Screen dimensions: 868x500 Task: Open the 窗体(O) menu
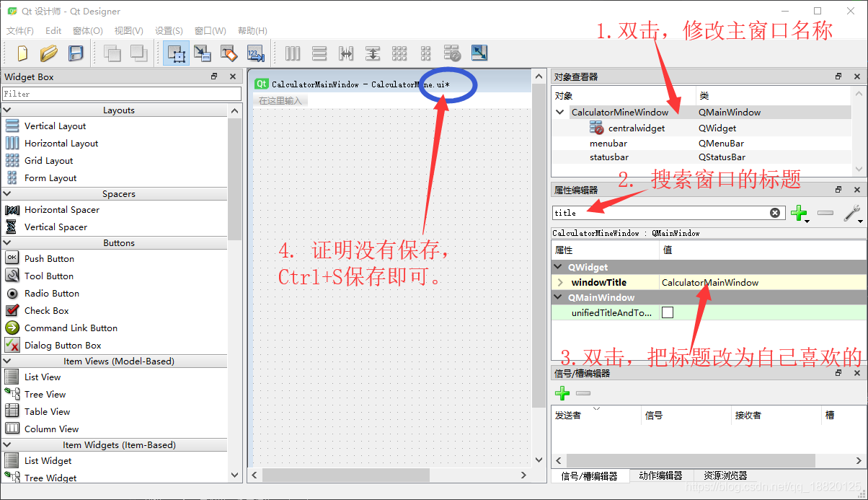[x=88, y=31]
